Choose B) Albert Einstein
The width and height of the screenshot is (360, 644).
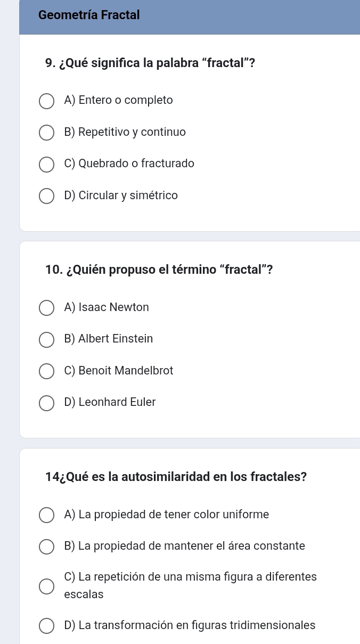click(x=47, y=340)
